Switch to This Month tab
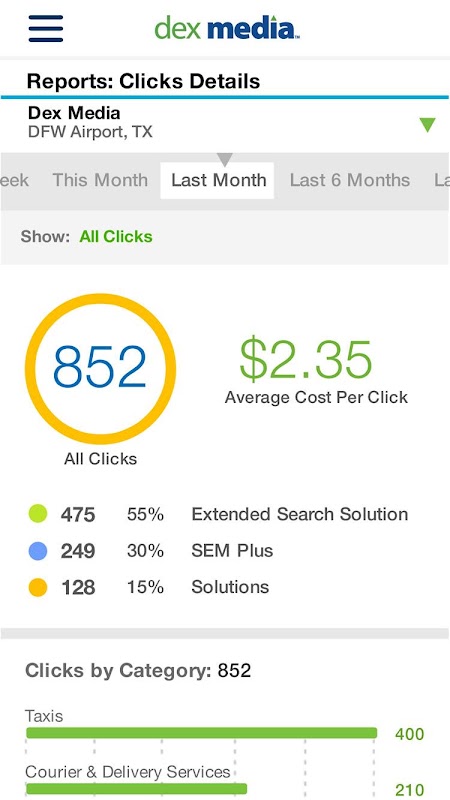The image size is (450, 800). tap(100, 180)
